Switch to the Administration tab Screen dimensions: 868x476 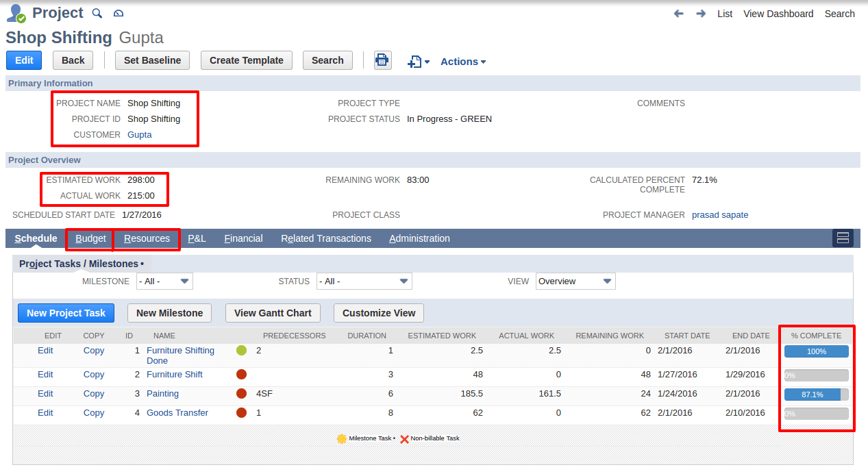point(419,238)
